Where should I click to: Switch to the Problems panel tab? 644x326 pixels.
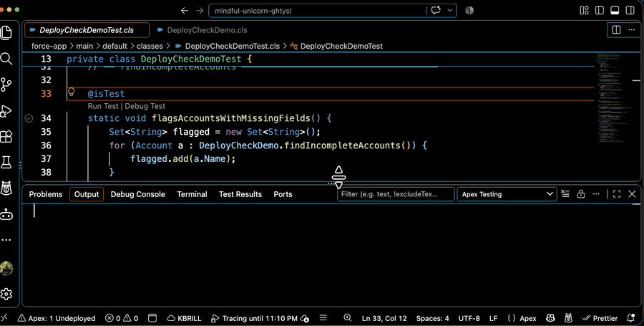pos(46,194)
